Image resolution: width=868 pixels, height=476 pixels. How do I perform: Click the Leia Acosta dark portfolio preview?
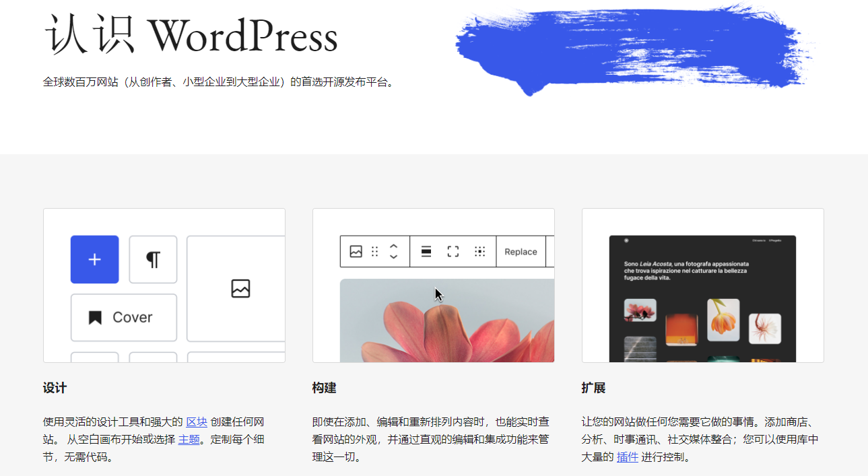click(x=702, y=298)
